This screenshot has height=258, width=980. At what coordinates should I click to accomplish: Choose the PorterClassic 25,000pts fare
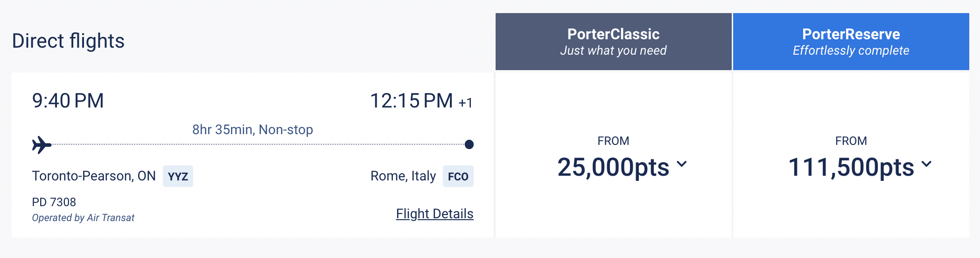[x=613, y=167]
